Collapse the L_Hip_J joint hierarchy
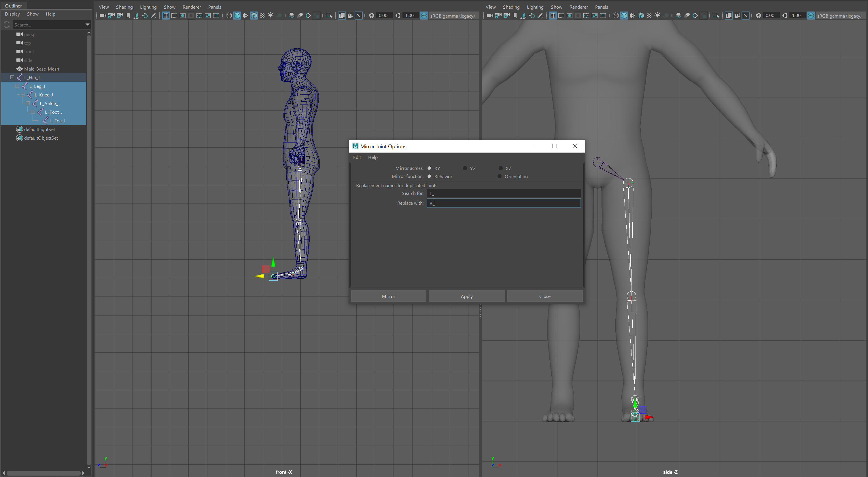 tap(12, 77)
